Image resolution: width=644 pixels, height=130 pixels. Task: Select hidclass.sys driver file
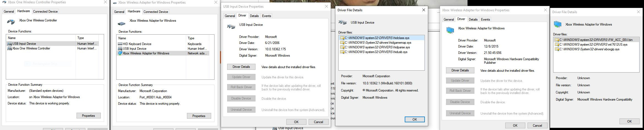381,38
